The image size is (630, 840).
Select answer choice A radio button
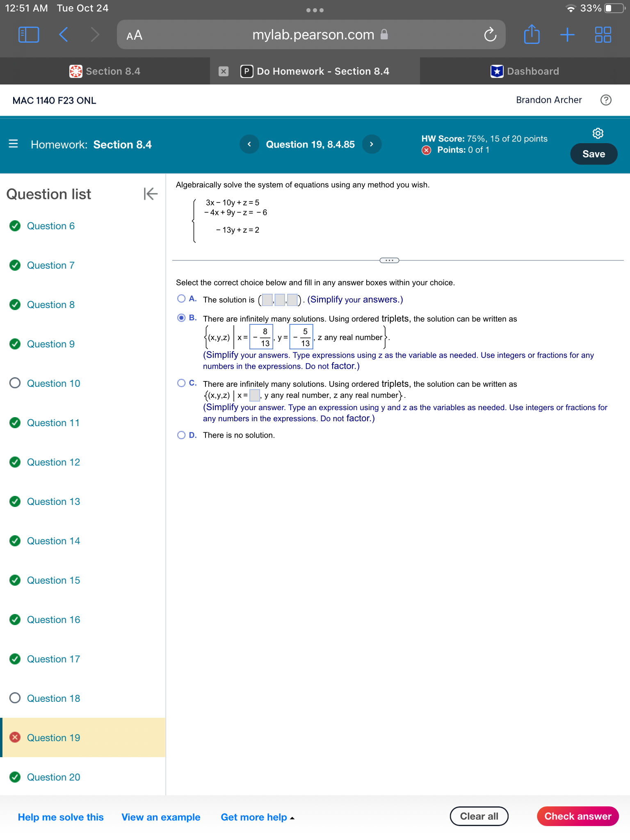(181, 299)
